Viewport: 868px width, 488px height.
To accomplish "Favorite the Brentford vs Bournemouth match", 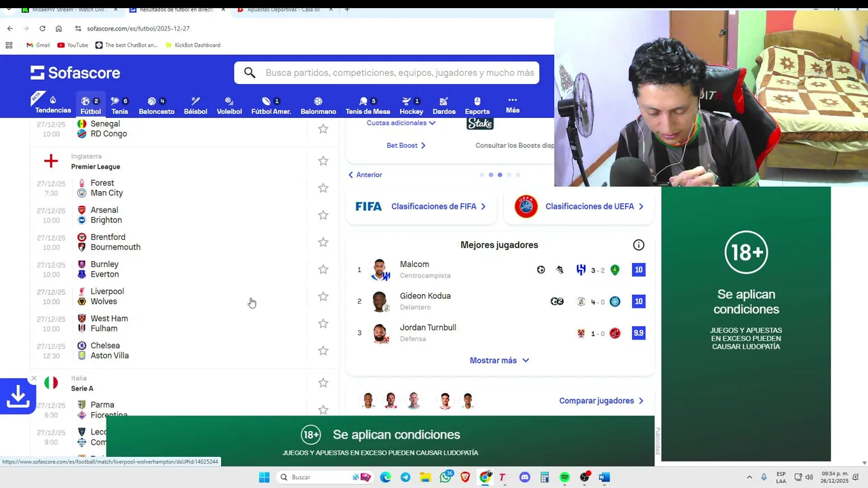I will coord(323,242).
